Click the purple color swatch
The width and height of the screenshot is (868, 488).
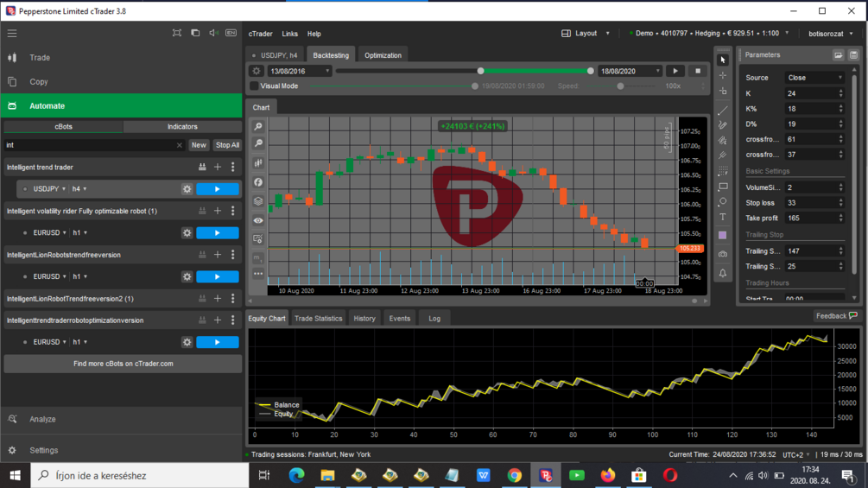(x=723, y=235)
